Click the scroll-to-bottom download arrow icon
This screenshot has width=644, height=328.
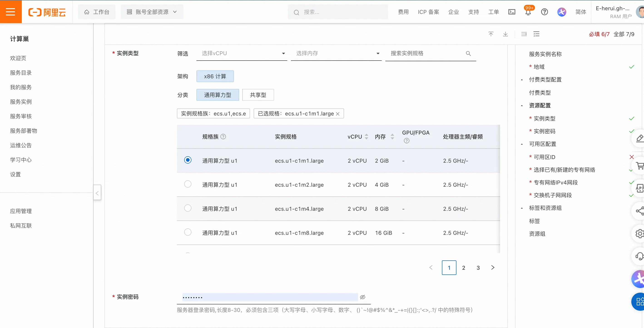pyautogui.click(x=505, y=34)
